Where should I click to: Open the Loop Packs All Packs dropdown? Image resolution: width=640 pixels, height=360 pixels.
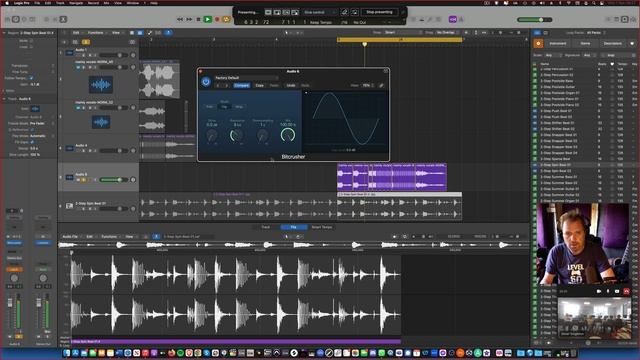click(596, 33)
